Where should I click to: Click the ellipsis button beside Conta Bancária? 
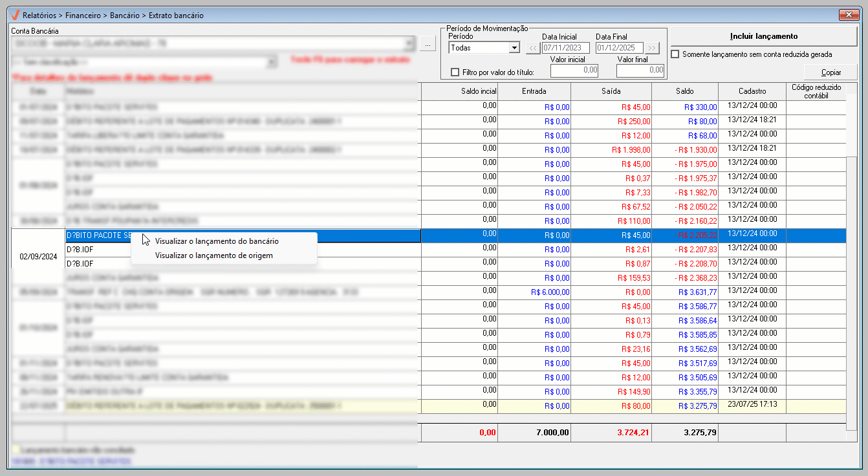point(428,44)
